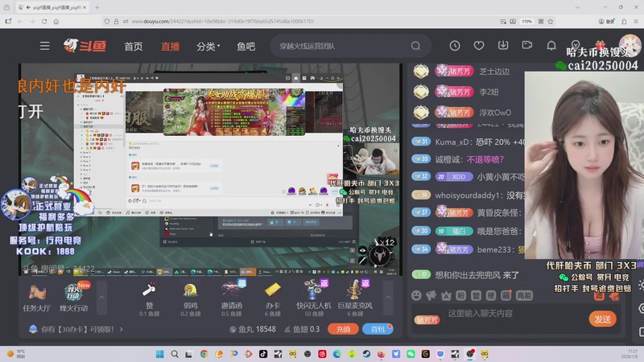This screenshot has height=362, width=644.
Task: Click the XDD fan badge in chat
Action: pyautogui.click(x=454, y=177)
